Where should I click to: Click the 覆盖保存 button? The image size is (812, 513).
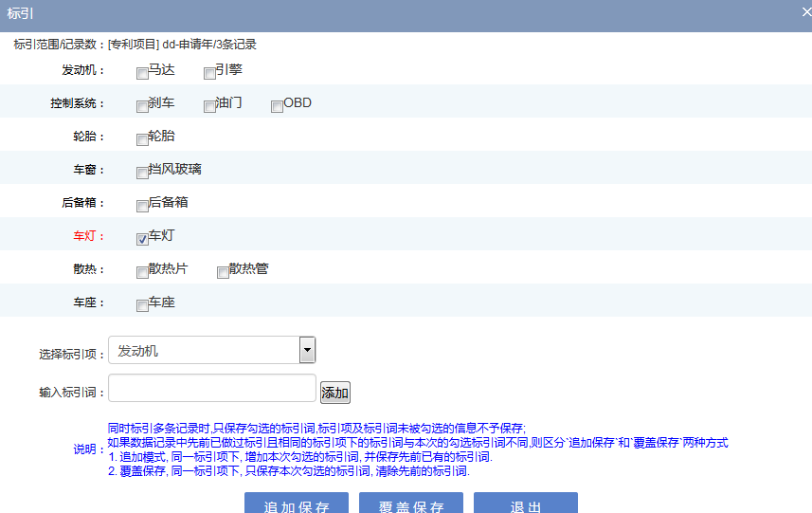pos(411,504)
